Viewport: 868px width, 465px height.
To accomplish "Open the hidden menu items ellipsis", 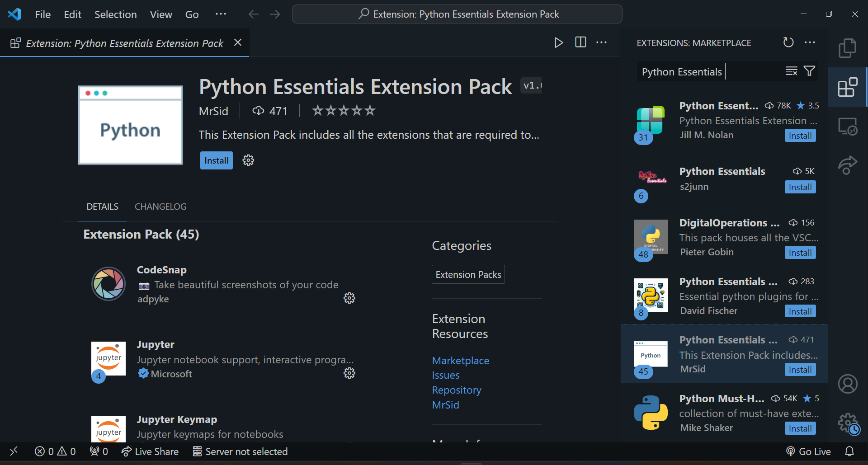I will tap(221, 14).
